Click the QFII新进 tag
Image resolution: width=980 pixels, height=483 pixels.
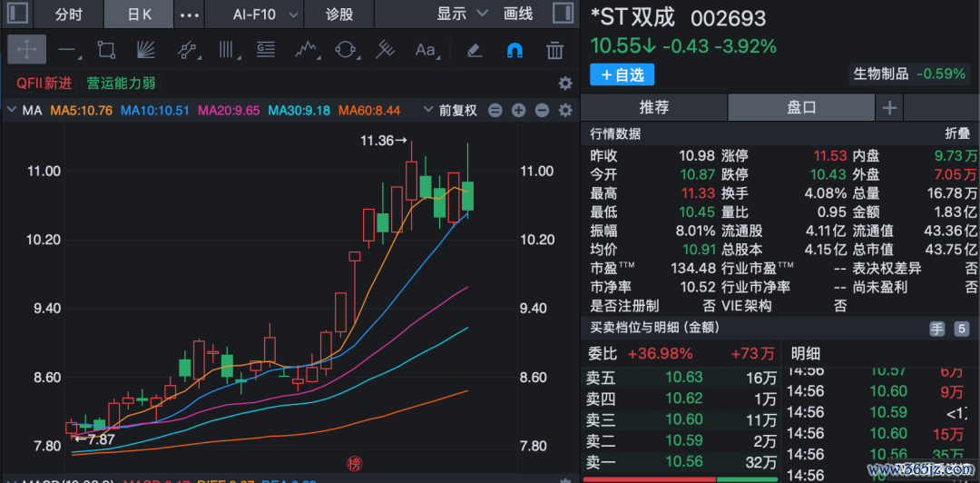tap(44, 84)
